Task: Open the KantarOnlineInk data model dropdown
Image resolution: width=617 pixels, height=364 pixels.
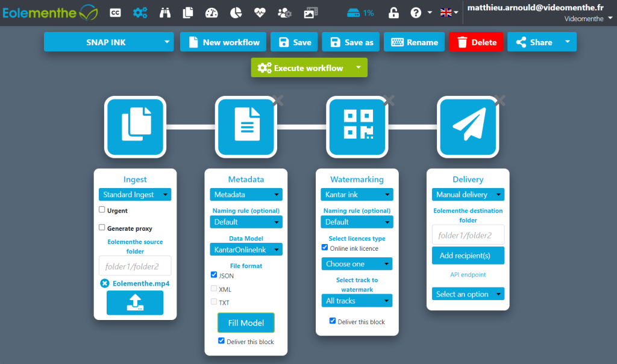Action: [246, 249]
